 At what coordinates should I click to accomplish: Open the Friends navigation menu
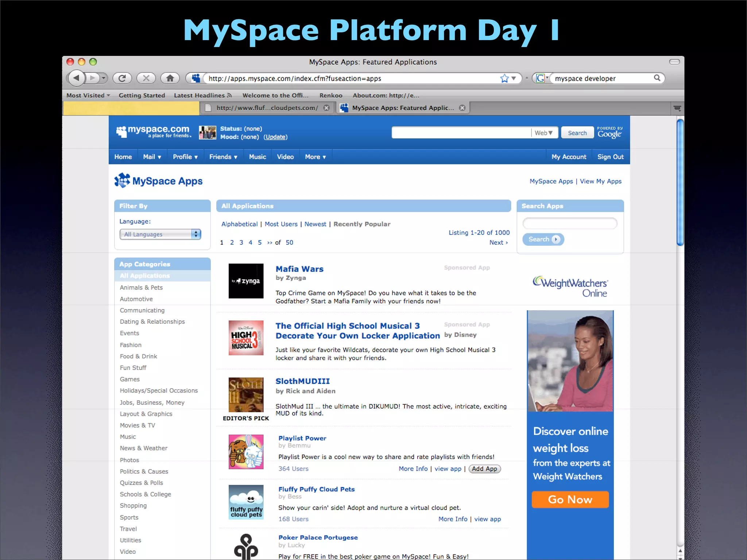(x=223, y=157)
